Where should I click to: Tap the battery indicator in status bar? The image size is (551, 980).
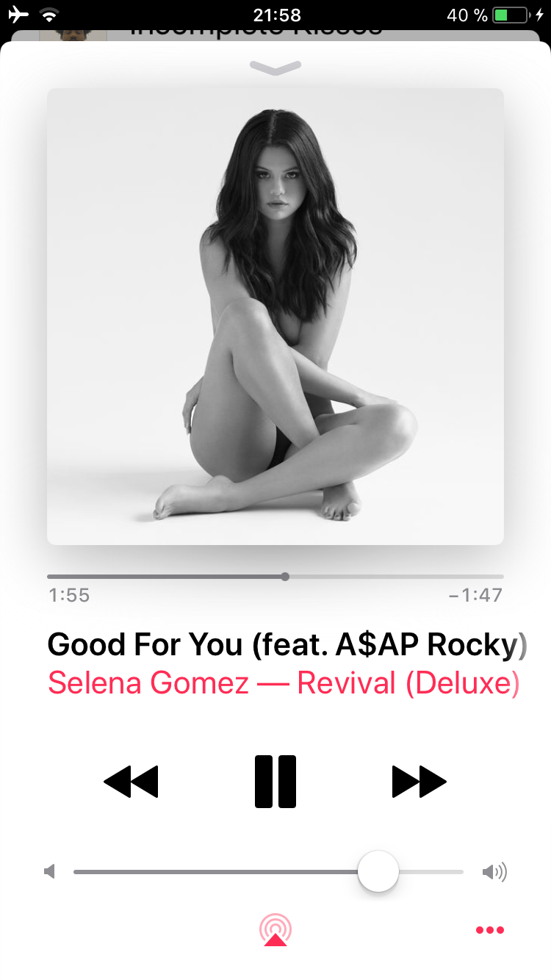tap(511, 15)
